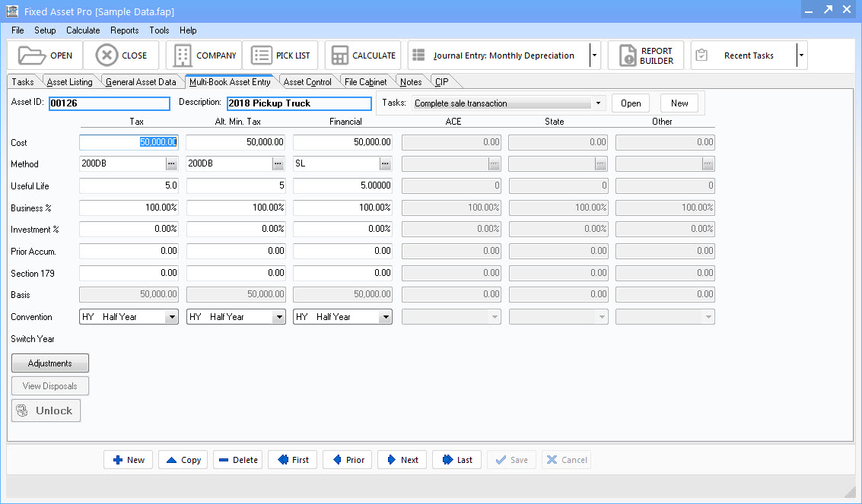
Task: Click inside the Asset ID field
Action: coord(109,103)
